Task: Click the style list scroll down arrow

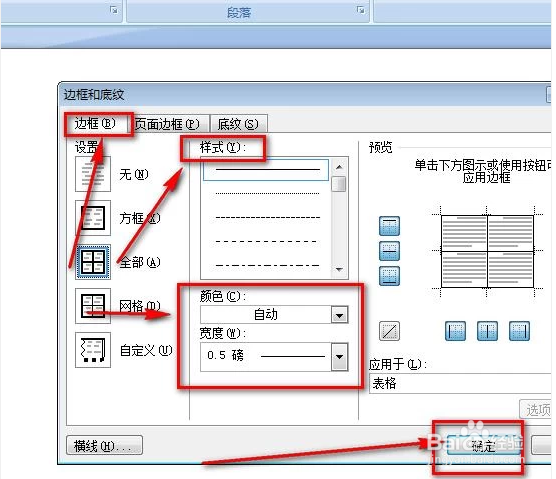Action: coord(339,270)
